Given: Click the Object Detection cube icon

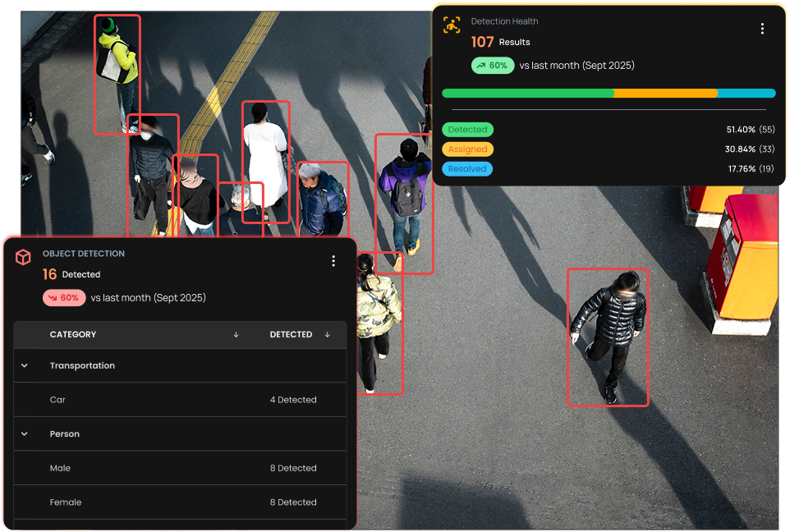Looking at the screenshot, I should pyautogui.click(x=23, y=257).
